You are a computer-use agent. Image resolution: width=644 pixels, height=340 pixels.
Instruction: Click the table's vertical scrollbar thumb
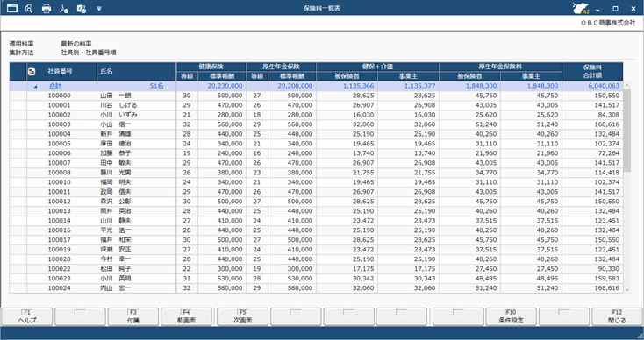[626, 131]
